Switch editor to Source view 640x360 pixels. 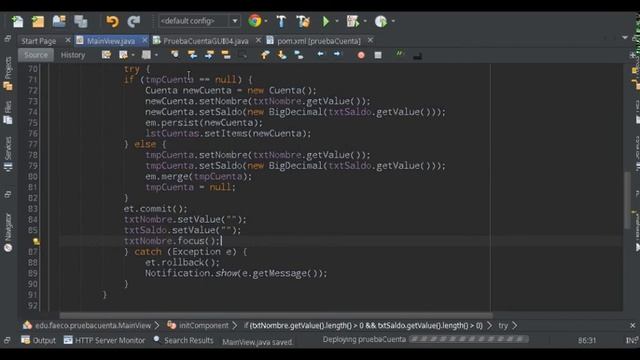[36, 55]
